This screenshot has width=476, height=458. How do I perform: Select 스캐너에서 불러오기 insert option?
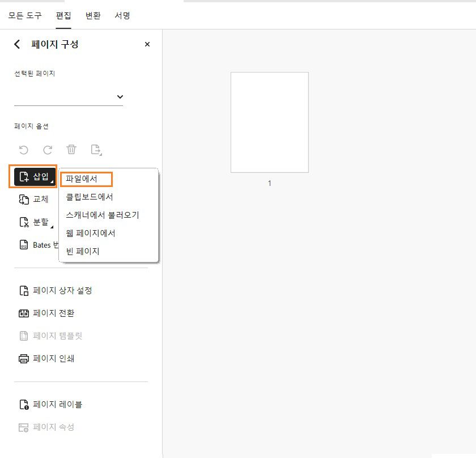click(x=102, y=214)
